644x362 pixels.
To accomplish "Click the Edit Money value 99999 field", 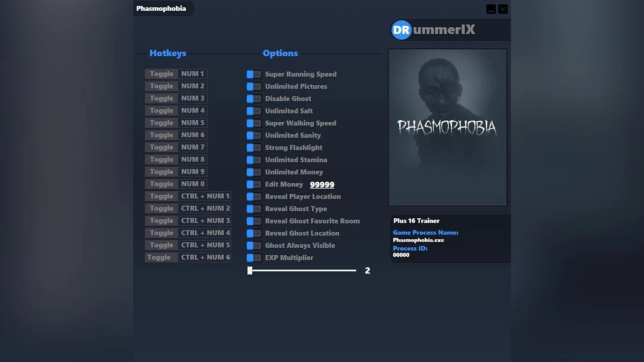I will point(322,184).
